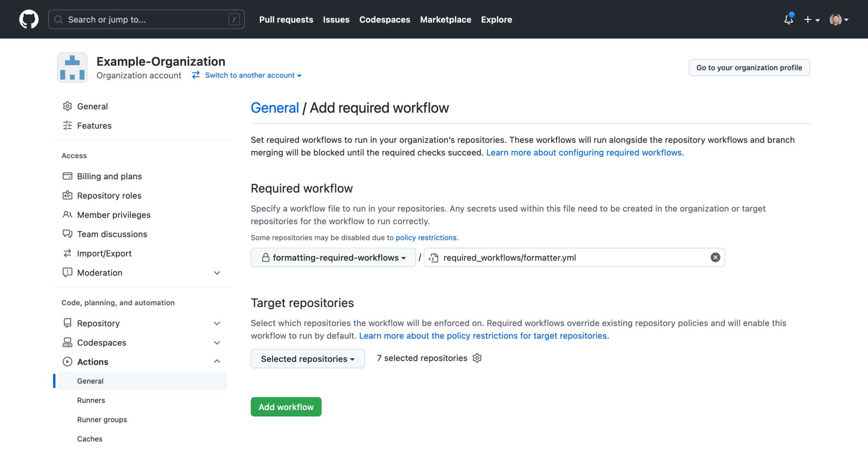Open the formatting-required-workflows repository dropdown

tap(333, 257)
